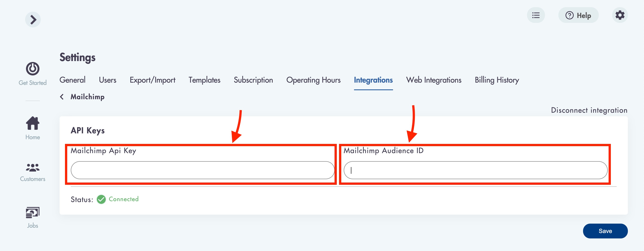The image size is (644, 251).
Task: Go to Home in the sidebar
Action: pyautogui.click(x=32, y=128)
